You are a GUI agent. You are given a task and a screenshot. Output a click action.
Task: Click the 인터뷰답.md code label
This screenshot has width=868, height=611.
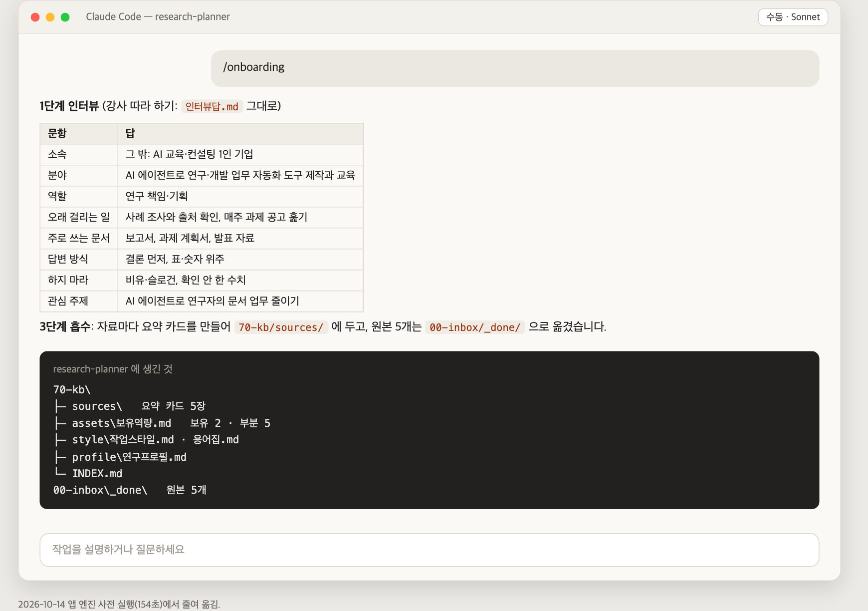212,106
